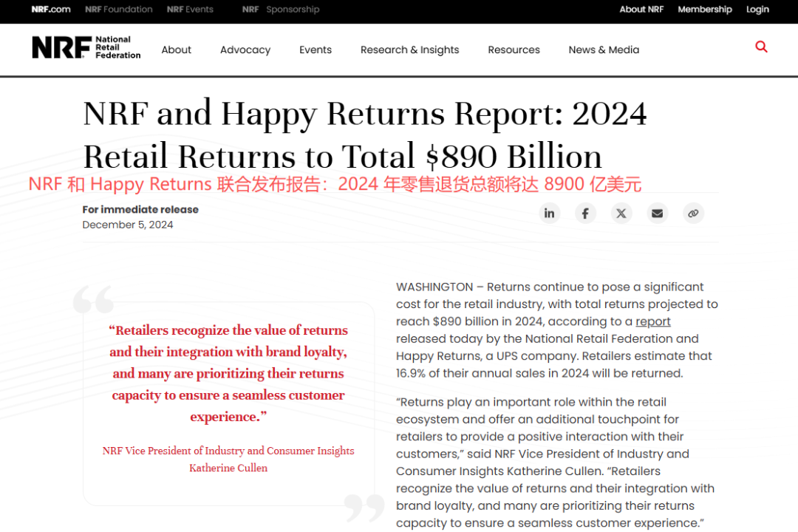Screen dimensions: 798x532
Task: Copy article link with chain icon
Action: (x=693, y=214)
